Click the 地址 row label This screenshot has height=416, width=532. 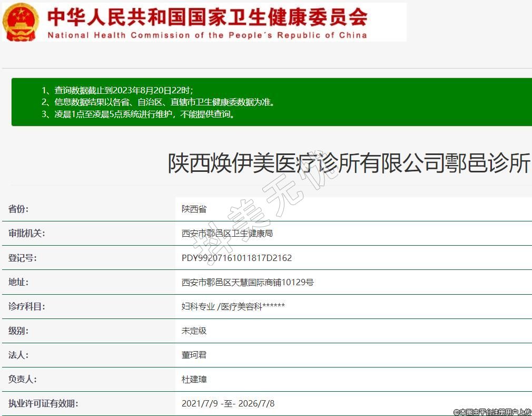(18, 282)
